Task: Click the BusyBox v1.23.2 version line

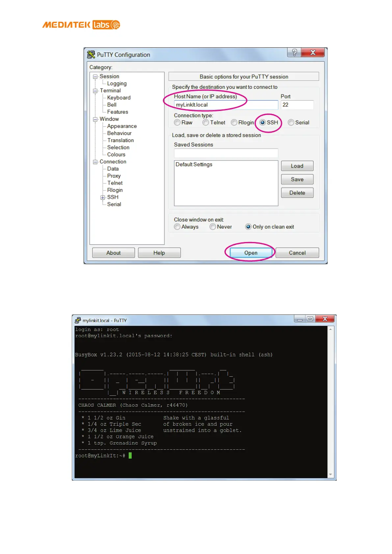Action: [174, 355]
